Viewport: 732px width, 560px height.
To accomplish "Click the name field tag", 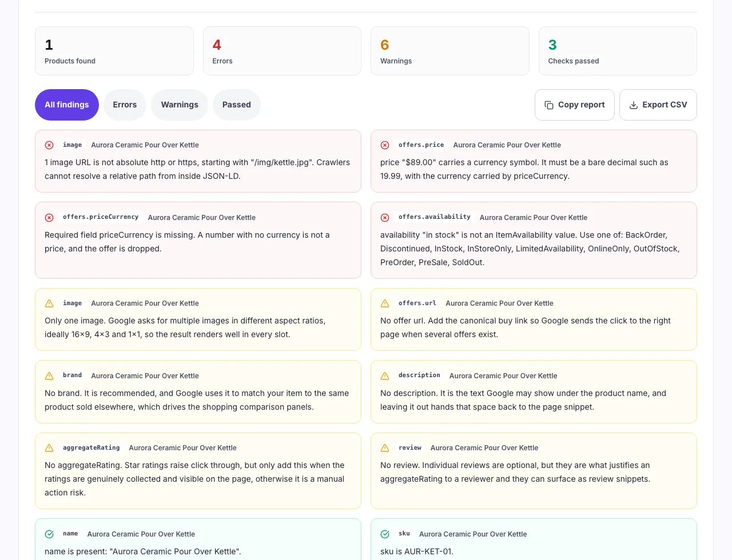I will click(70, 534).
